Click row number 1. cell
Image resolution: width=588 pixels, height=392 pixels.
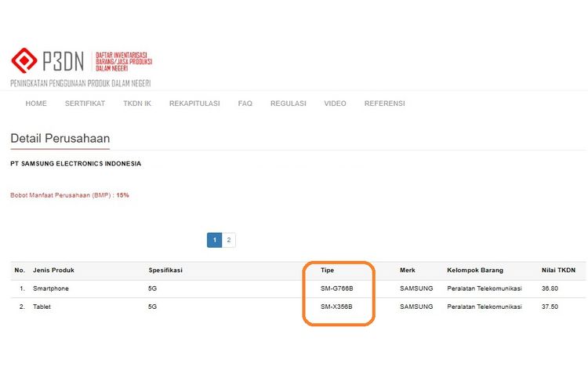click(x=22, y=289)
